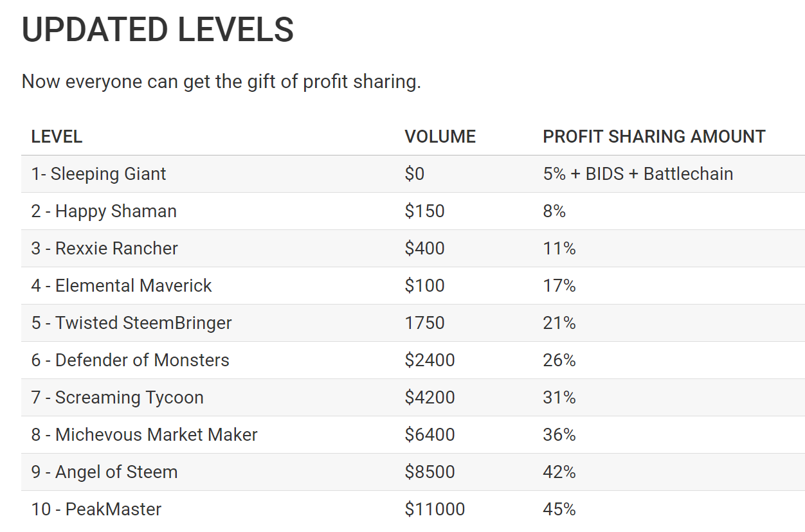805x532 pixels.
Task: Click the $11000 volume value
Action: 435,510
